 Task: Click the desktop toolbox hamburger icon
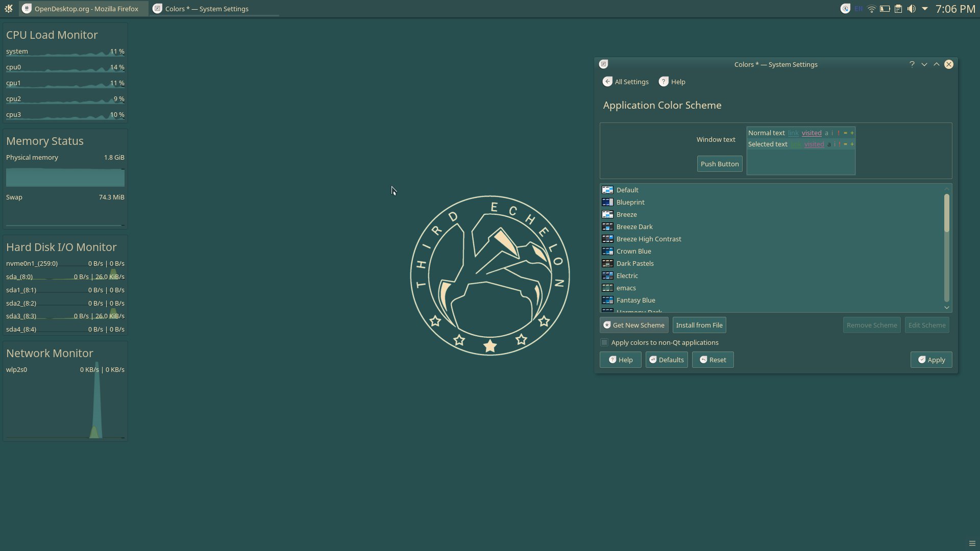point(972,543)
